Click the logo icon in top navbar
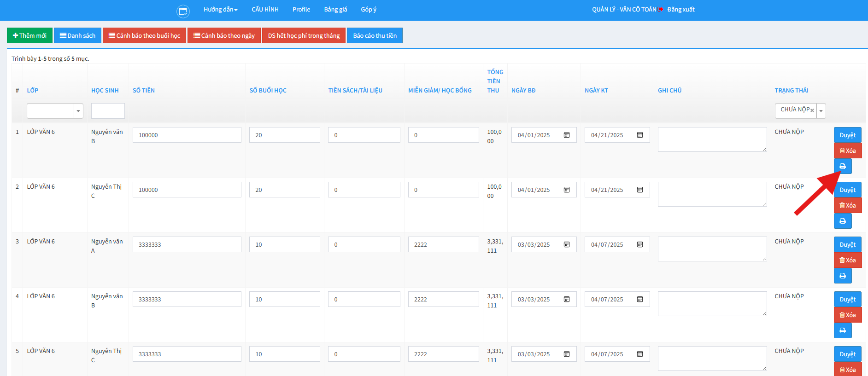 (183, 11)
